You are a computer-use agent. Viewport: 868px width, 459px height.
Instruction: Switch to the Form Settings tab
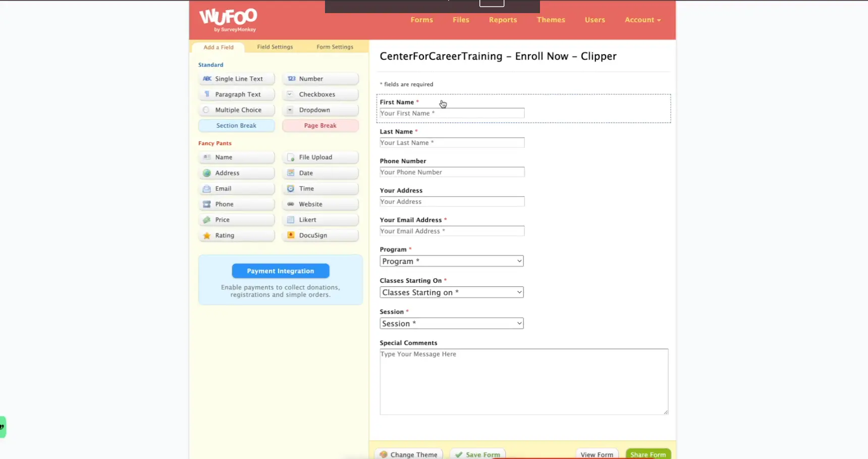click(x=335, y=47)
